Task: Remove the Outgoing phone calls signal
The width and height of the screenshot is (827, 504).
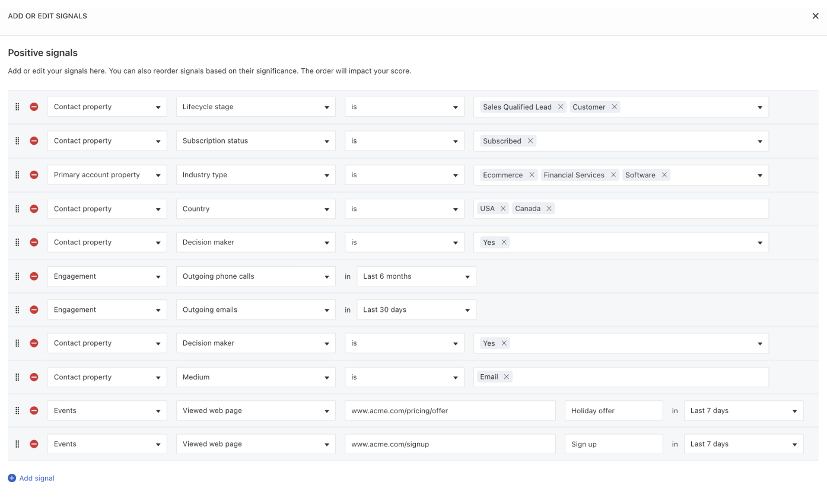Action: pyautogui.click(x=34, y=276)
